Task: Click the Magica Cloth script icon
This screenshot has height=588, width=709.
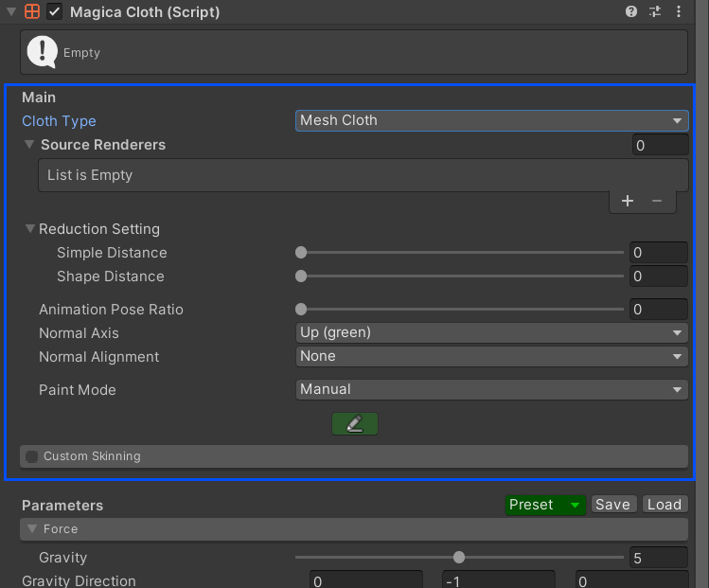Action: point(32,11)
